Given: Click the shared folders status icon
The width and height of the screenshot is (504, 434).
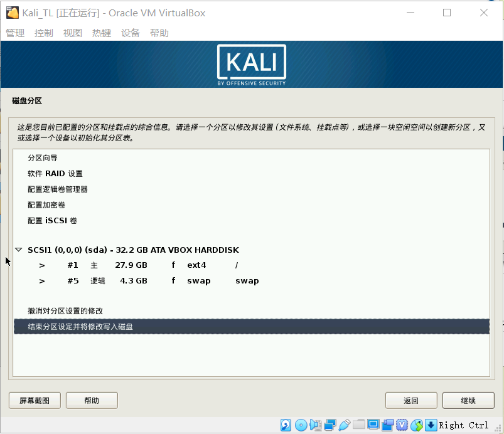Looking at the screenshot, I should [x=359, y=425].
